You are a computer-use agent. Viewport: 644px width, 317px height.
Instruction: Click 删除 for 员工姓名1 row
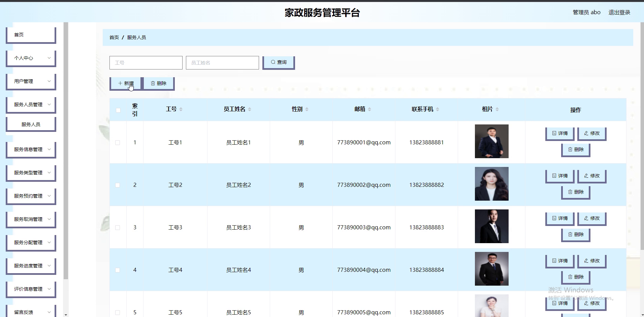pyautogui.click(x=576, y=150)
